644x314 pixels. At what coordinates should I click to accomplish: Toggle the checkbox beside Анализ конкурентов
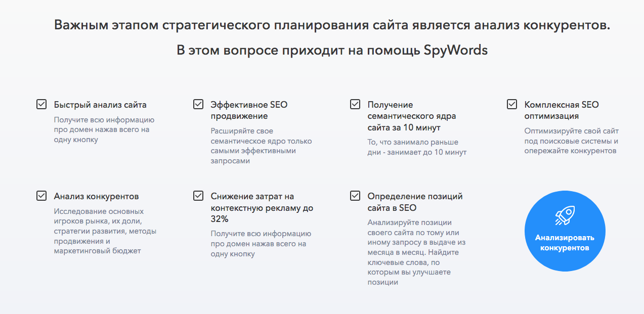click(41, 196)
